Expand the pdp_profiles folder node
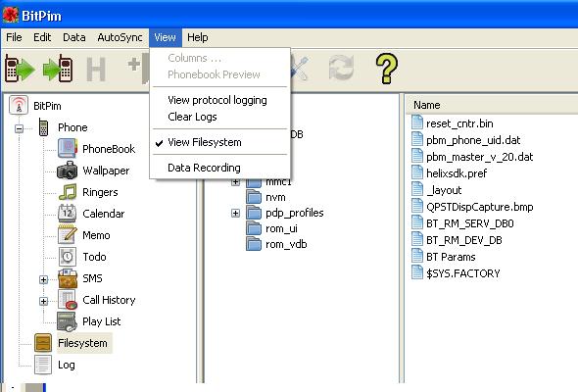 [x=235, y=213]
